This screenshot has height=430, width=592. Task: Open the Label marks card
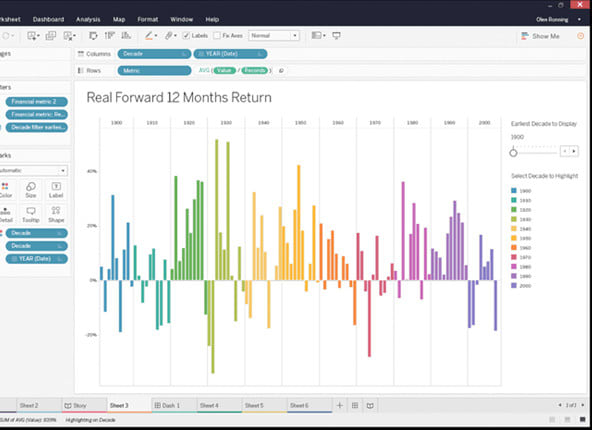click(56, 190)
